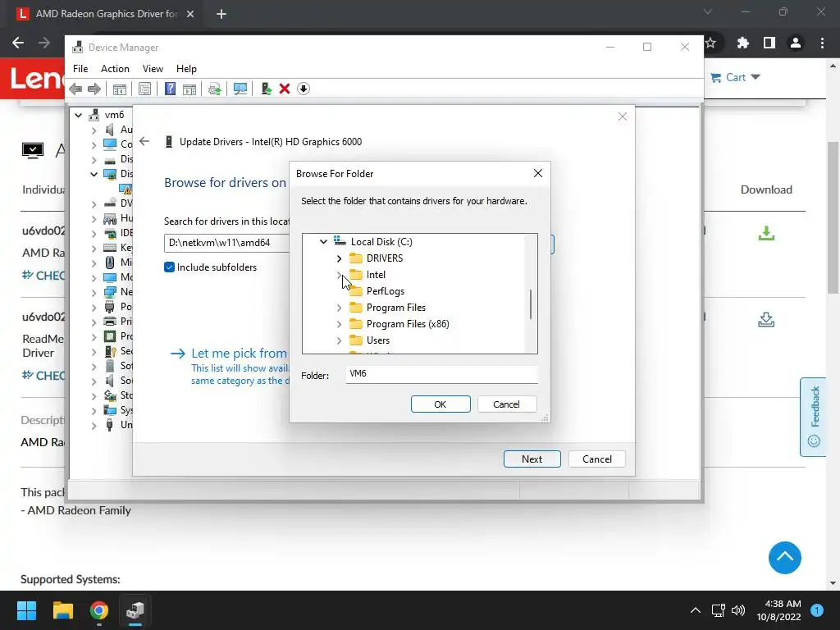This screenshot has height=630, width=840.
Task: Click Next in the Update Drivers wizard
Action: point(532,459)
